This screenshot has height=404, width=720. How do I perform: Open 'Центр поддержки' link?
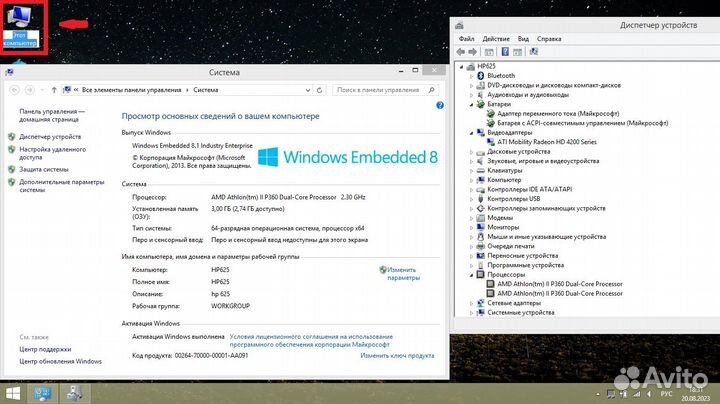click(x=45, y=349)
